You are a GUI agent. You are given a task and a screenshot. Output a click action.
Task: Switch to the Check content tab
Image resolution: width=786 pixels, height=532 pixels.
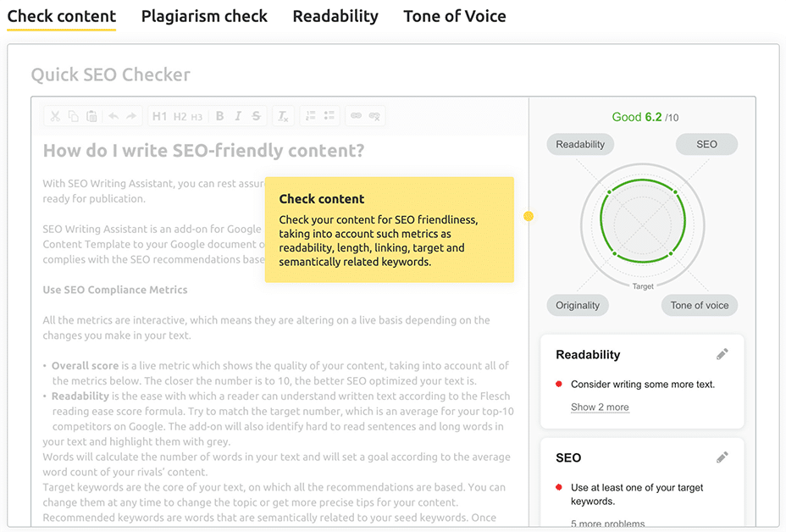62,16
